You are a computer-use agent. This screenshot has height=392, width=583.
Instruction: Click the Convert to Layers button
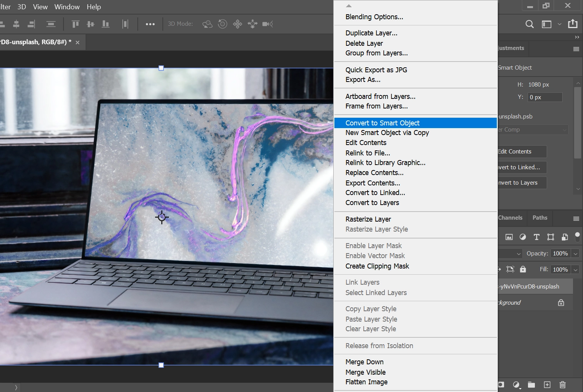tap(521, 183)
